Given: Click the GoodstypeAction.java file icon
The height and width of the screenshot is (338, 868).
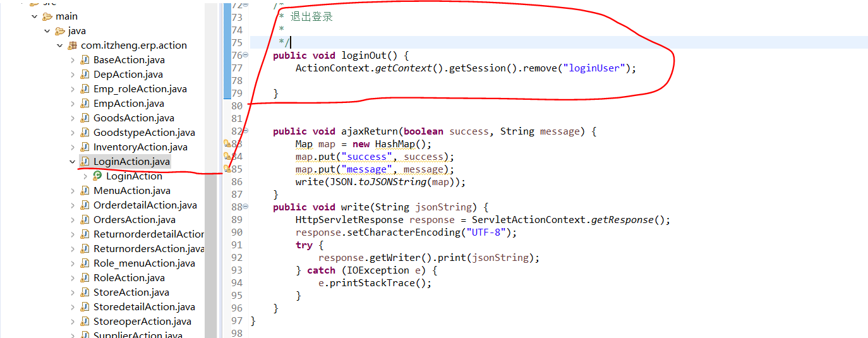Looking at the screenshot, I should coord(85,133).
